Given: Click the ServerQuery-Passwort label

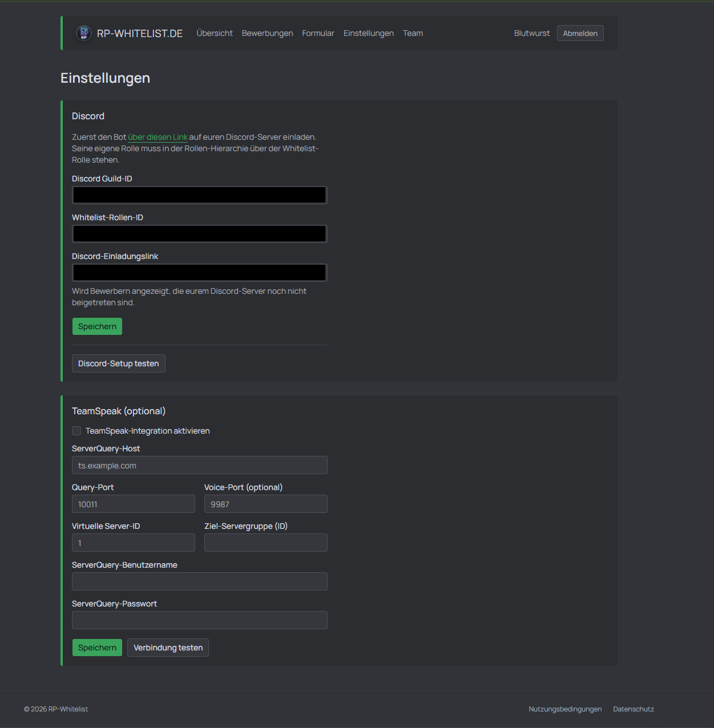Looking at the screenshot, I should click(114, 604).
